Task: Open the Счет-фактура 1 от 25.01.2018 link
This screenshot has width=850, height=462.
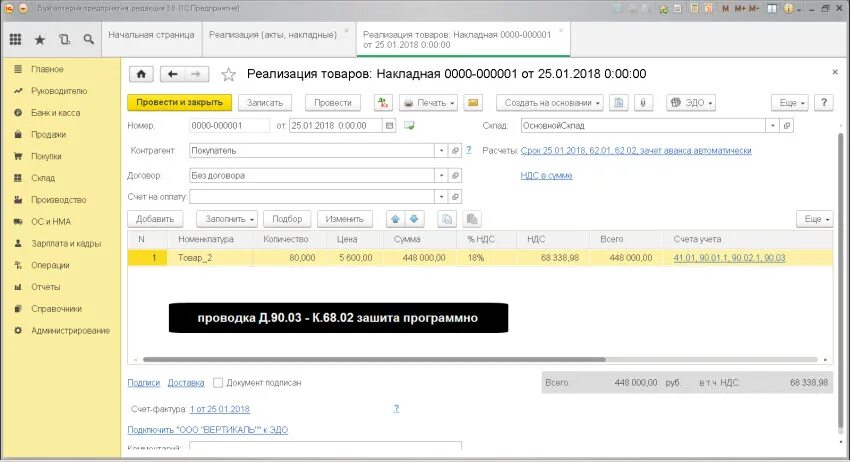Action: 220,409
